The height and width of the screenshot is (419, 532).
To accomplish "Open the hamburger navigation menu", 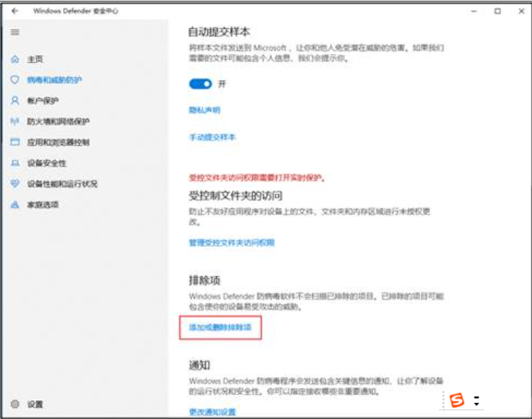I will click(x=14, y=33).
